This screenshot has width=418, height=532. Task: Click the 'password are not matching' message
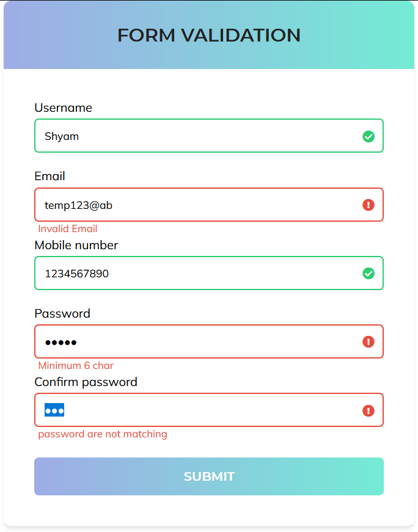click(102, 434)
